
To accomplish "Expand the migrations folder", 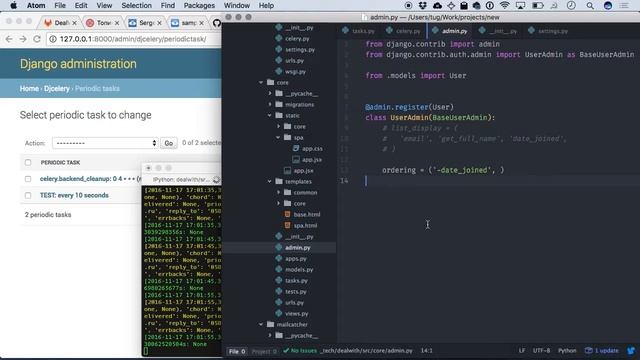I will click(270, 104).
